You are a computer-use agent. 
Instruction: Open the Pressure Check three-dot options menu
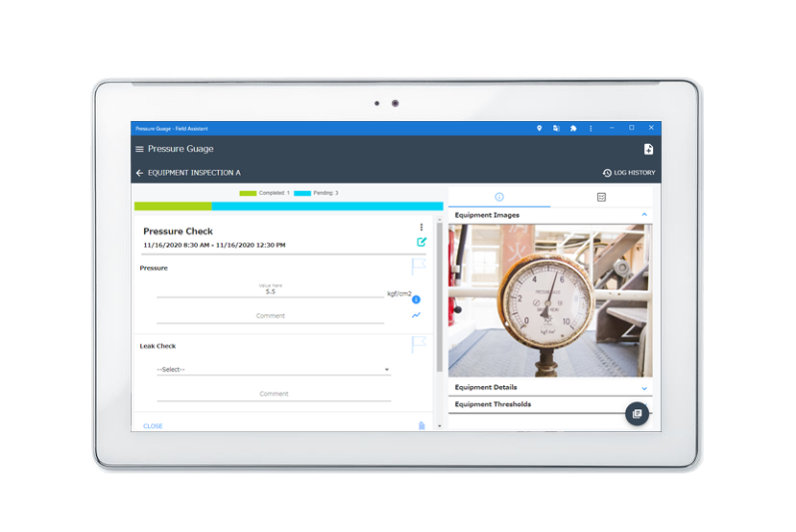point(421,228)
